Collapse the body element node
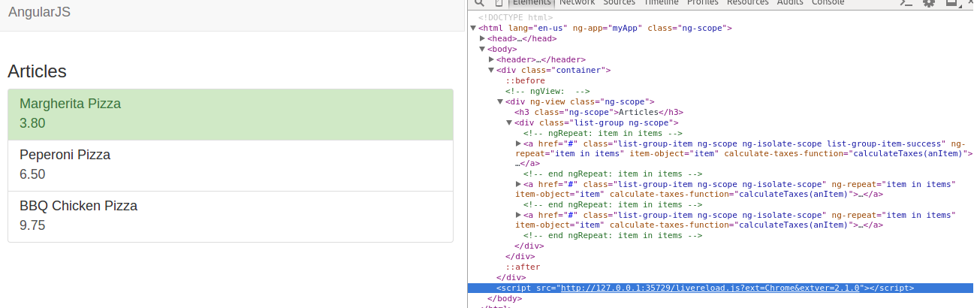980x308 pixels. click(482, 49)
